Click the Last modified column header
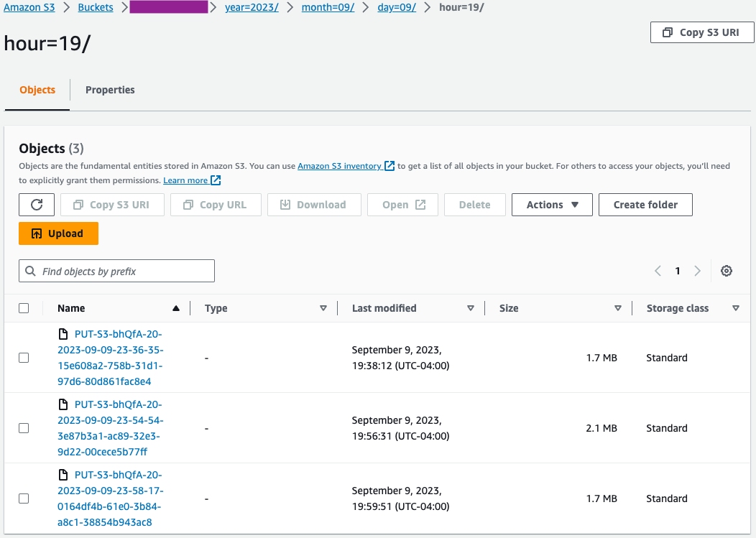756x538 pixels. tap(384, 309)
